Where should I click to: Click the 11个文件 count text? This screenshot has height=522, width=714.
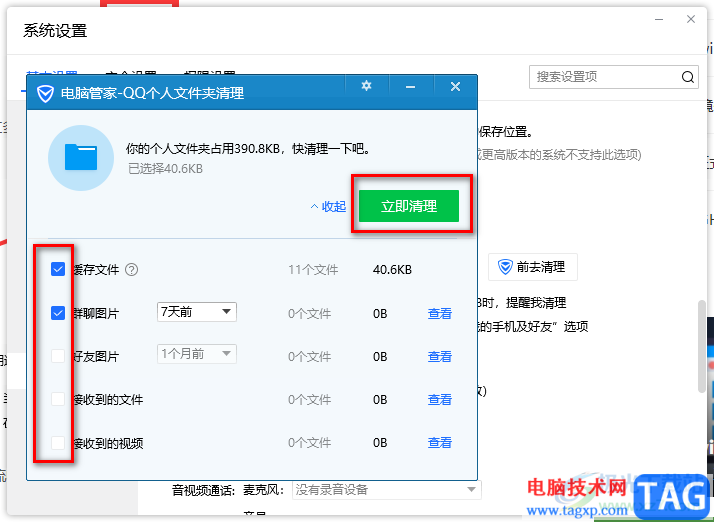point(313,270)
